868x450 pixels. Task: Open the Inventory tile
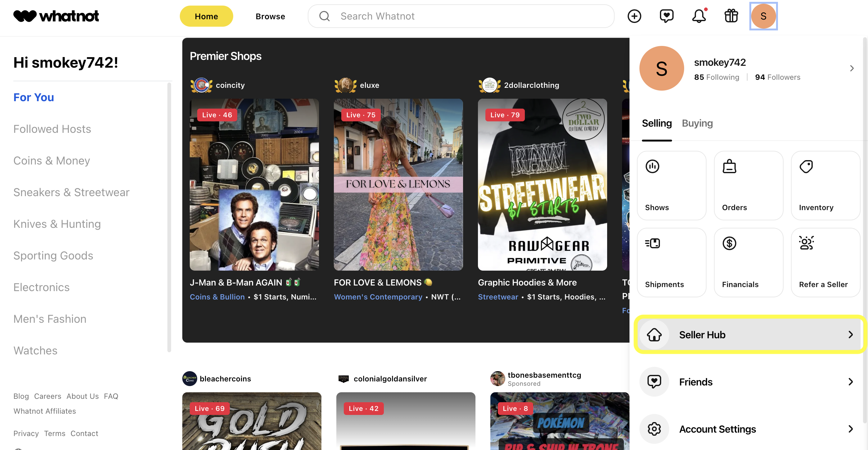825,185
